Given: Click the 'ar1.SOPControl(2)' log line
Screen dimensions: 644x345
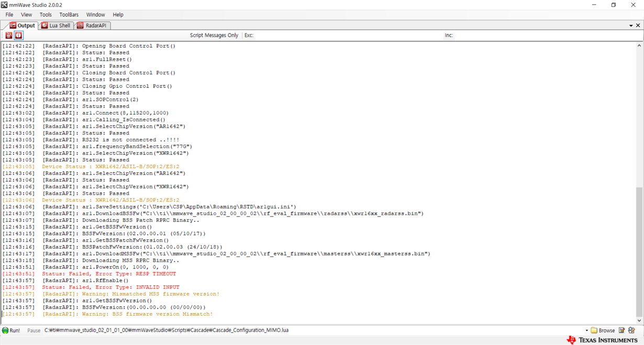Looking at the screenshot, I should click(x=70, y=99).
